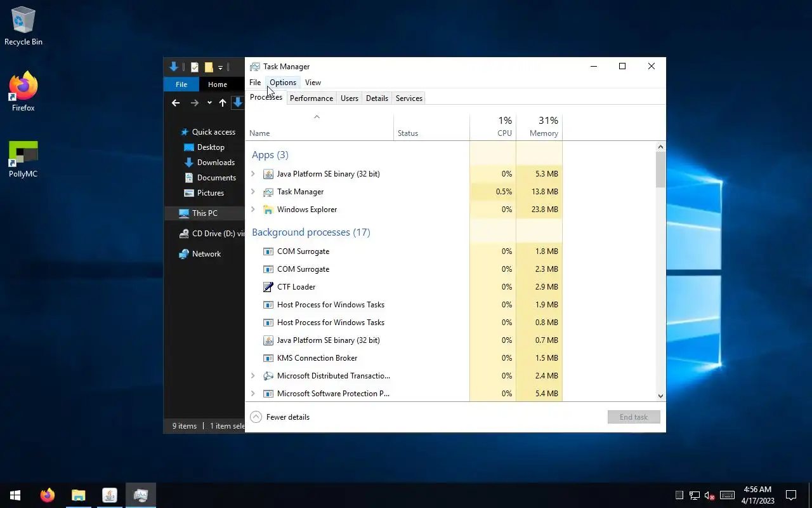812x508 pixels.
Task: Expand the Java Platform SE binary app row
Action: coord(252,174)
